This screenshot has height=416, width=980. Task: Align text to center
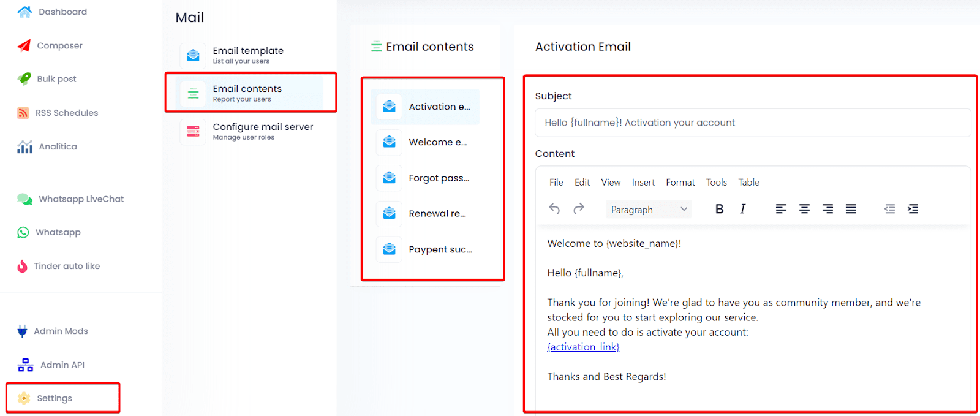[x=804, y=209]
